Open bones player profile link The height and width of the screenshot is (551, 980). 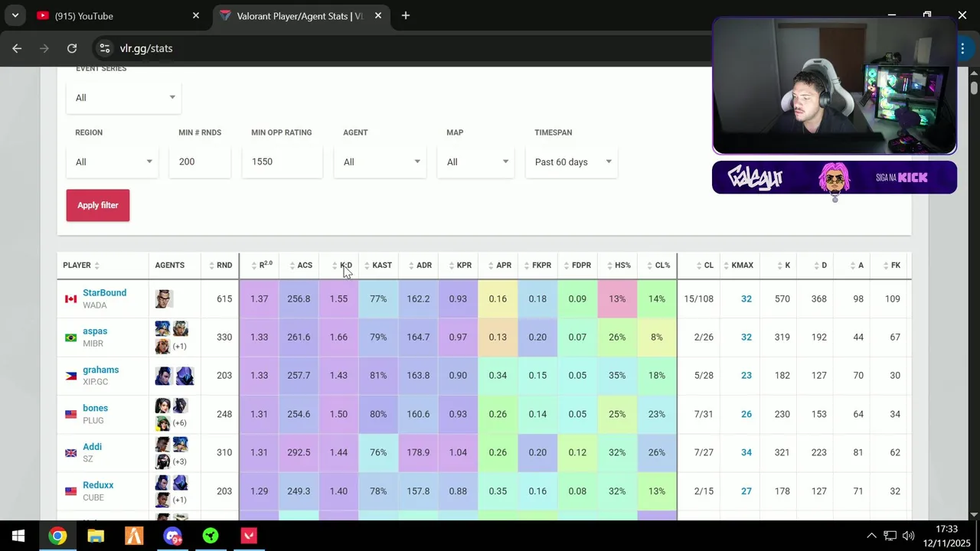click(x=95, y=408)
